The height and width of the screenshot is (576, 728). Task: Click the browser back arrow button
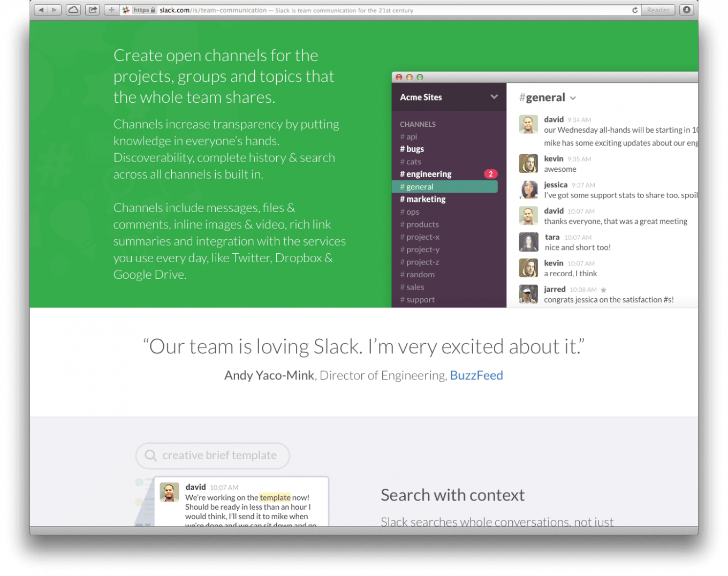coord(41,10)
